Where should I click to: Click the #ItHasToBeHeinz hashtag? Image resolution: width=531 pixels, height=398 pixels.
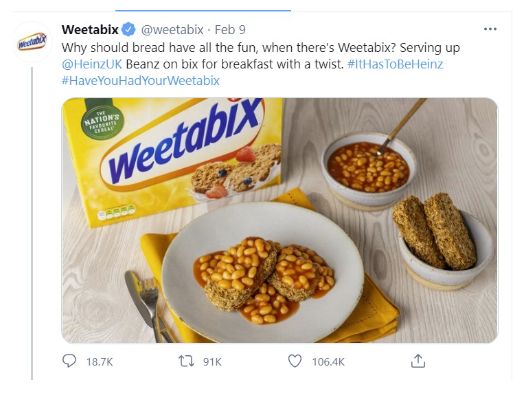(395, 64)
